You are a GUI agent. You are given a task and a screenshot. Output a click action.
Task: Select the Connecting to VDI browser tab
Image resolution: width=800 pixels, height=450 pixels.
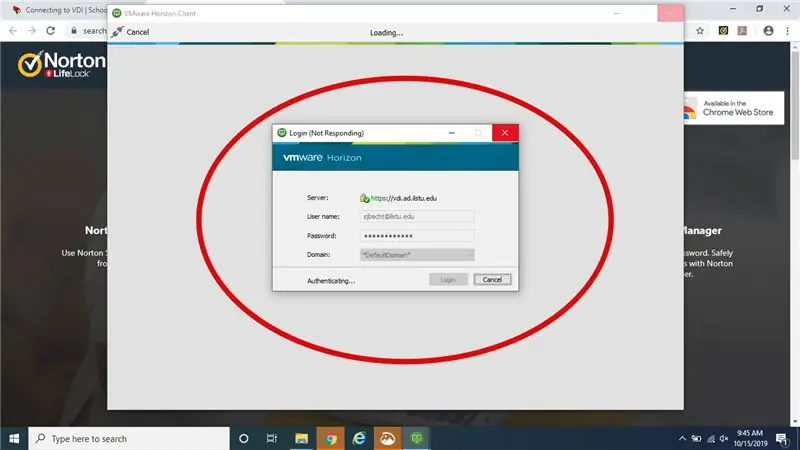tap(59, 10)
